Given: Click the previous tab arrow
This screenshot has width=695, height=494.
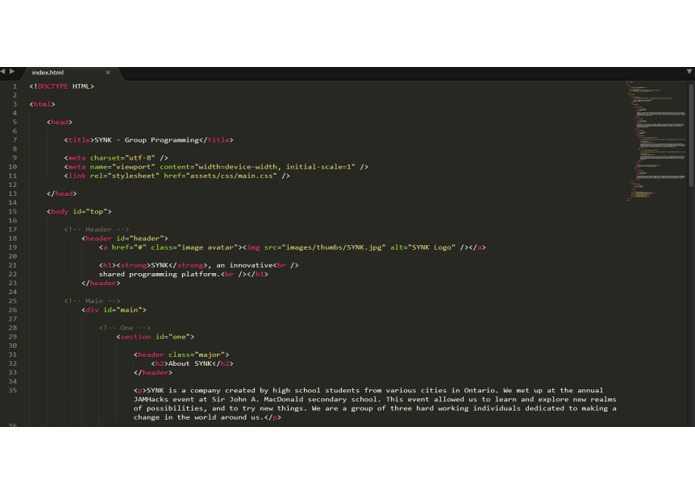Looking at the screenshot, I should pyautogui.click(x=3, y=71).
